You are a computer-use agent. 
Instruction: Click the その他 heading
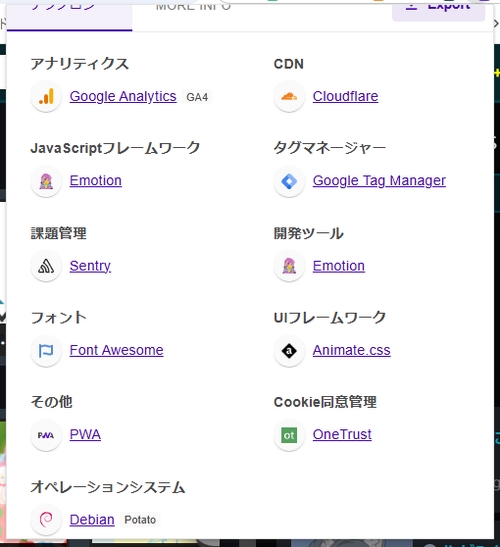point(52,402)
